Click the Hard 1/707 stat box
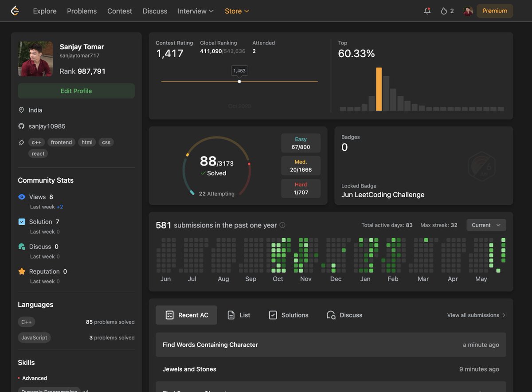Viewport: 532px width, 392px height. (x=301, y=188)
